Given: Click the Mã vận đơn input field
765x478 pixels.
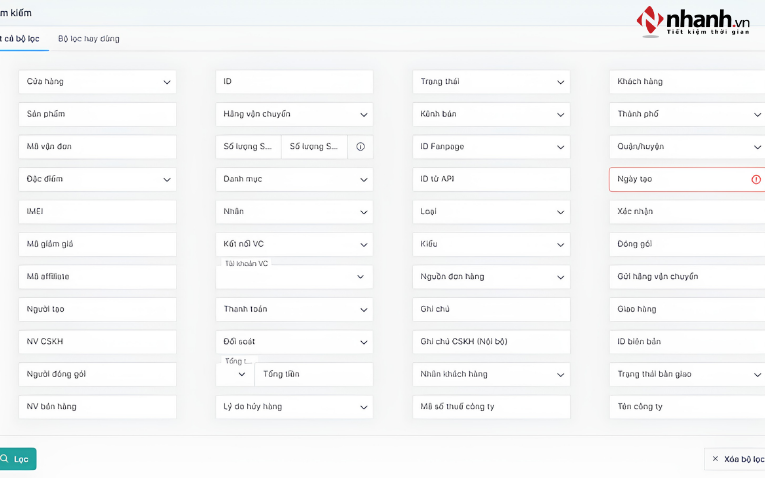Looking at the screenshot, I should pyautogui.click(x=98, y=147).
